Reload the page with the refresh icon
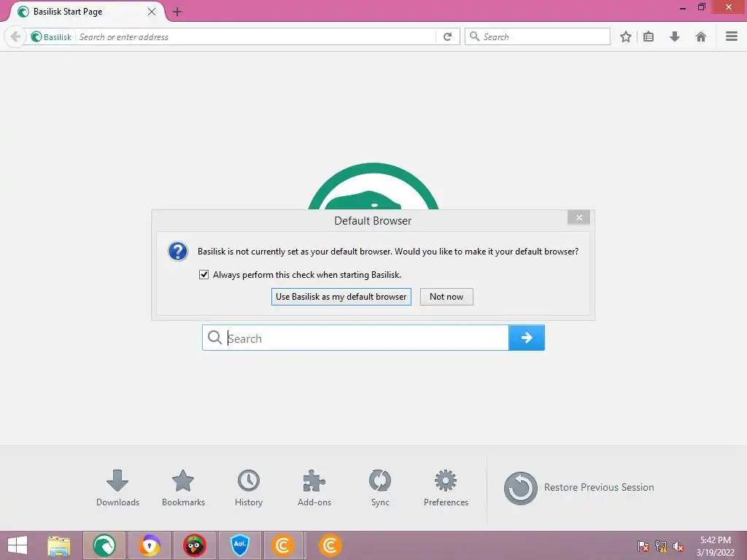Screen dimensions: 747x560 click(447, 36)
